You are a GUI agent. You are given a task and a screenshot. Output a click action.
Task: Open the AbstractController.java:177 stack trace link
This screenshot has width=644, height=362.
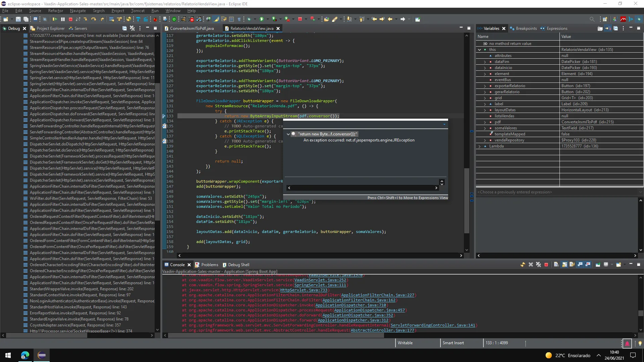[x=382, y=330]
